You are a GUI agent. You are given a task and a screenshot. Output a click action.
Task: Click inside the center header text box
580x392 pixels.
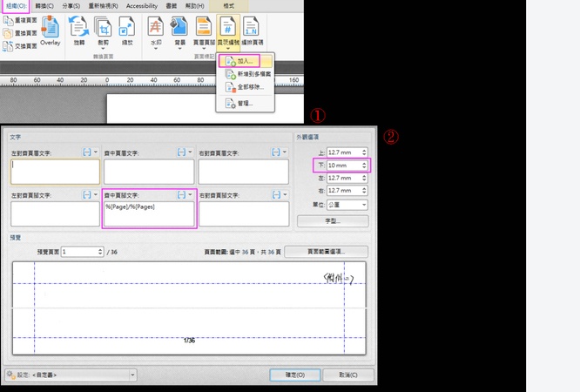point(149,172)
